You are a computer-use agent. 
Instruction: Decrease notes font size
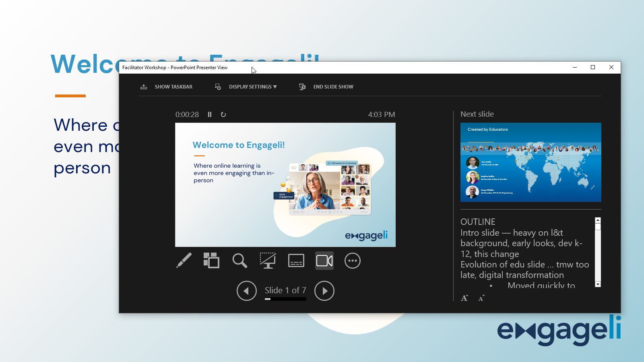[481, 298]
